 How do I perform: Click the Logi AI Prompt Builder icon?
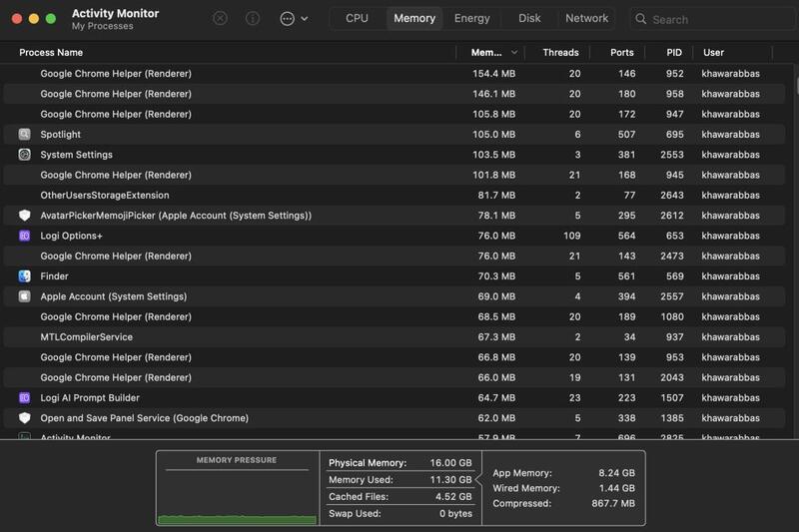25,398
